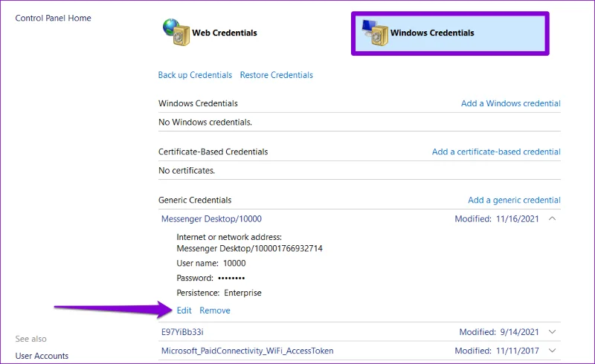
Task: Remove the Messenger Desktop credential
Action: coord(215,311)
